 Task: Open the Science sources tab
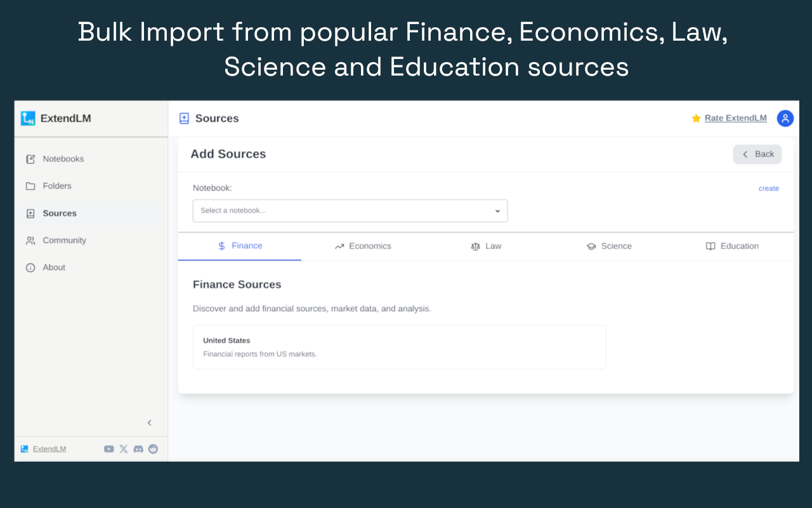[x=609, y=246]
